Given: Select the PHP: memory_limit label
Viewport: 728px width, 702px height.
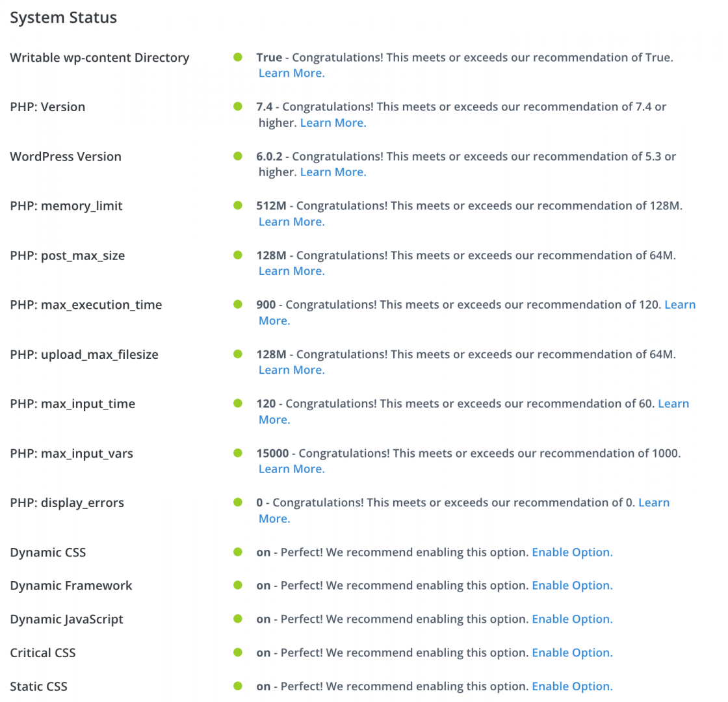Looking at the screenshot, I should point(66,206).
